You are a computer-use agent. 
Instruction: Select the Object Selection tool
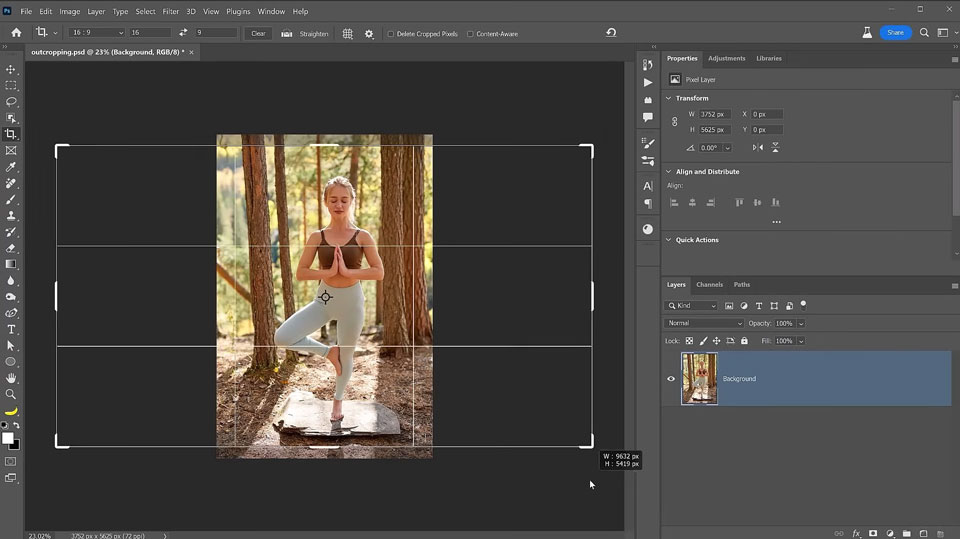[11, 118]
